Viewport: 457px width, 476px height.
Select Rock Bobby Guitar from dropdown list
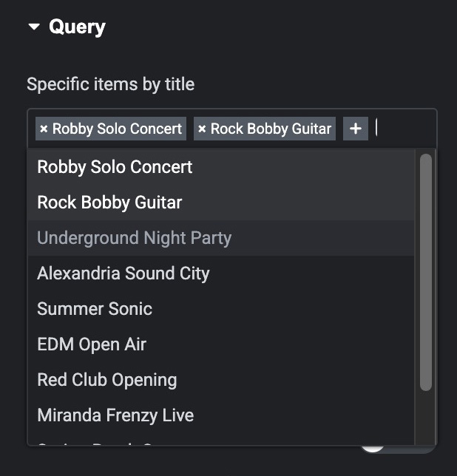109,203
